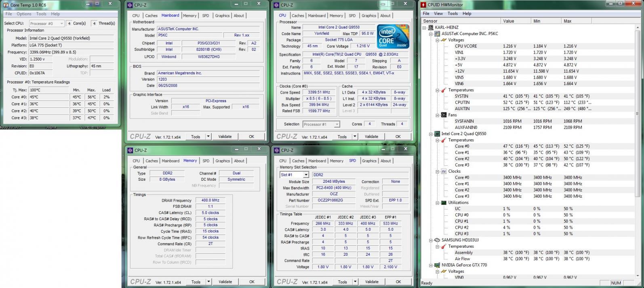Click the NVIDIA GeForce GTX 770 card icon
Image resolution: width=644 pixels, height=288 pixels.
(438, 265)
